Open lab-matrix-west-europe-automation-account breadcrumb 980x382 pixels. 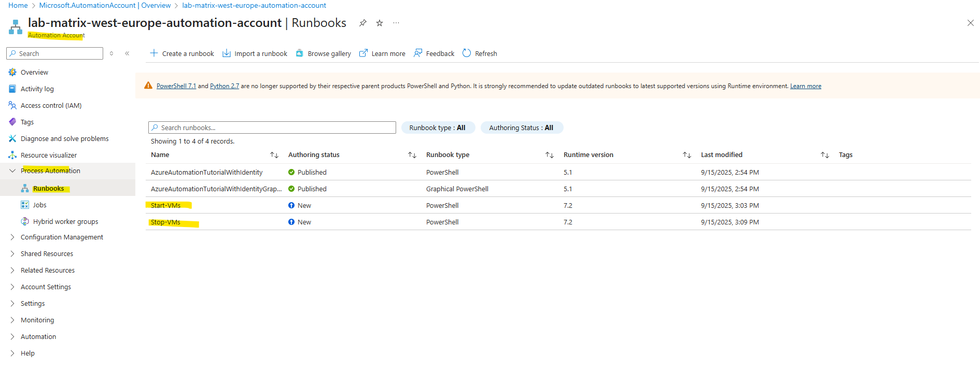coord(254,5)
